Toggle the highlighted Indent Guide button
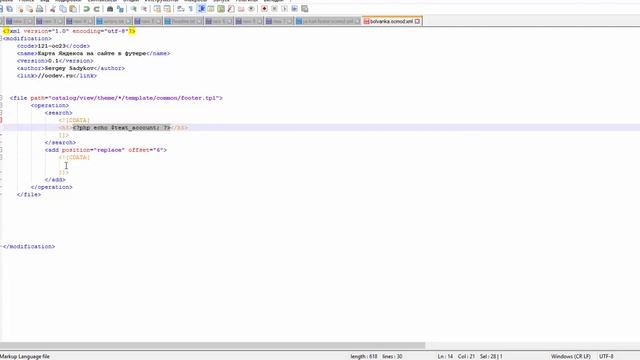Image resolution: width=640 pixels, height=360 pixels. (201, 9)
